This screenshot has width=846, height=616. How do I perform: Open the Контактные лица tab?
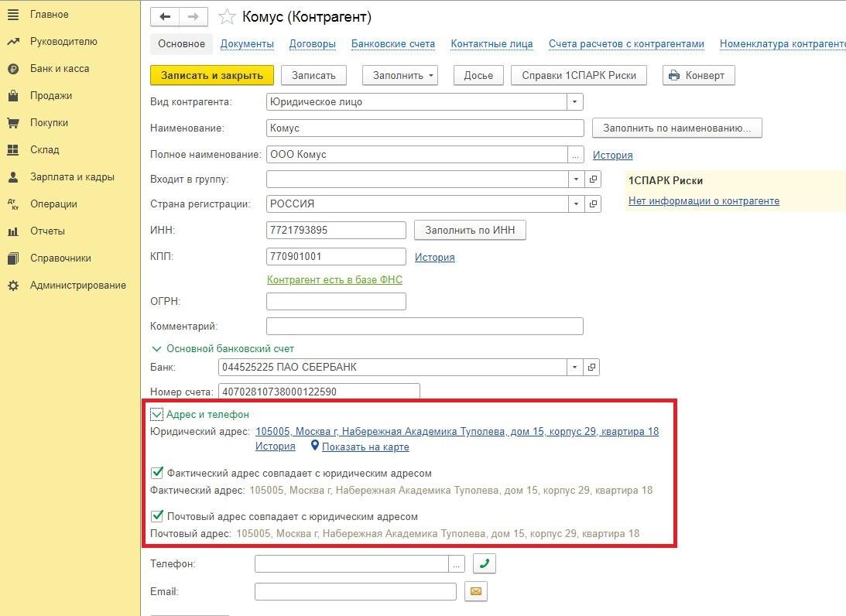pos(492,43)
